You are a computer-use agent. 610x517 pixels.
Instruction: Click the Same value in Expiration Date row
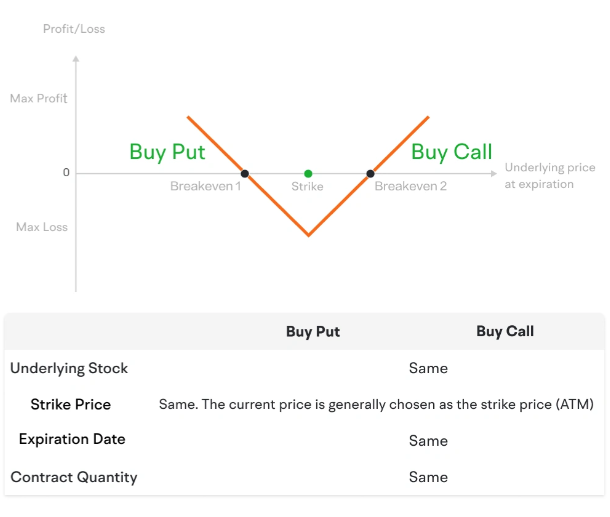(x=428, y=441)
